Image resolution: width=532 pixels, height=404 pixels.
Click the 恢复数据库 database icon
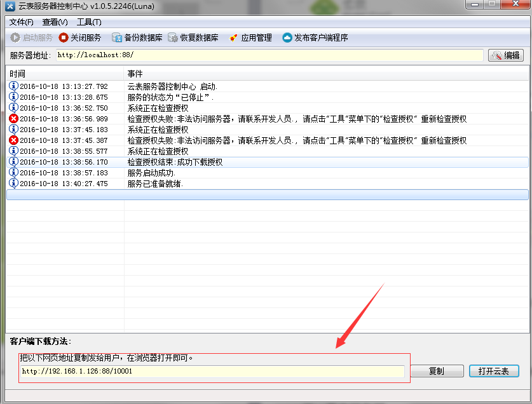pos(173,37)
